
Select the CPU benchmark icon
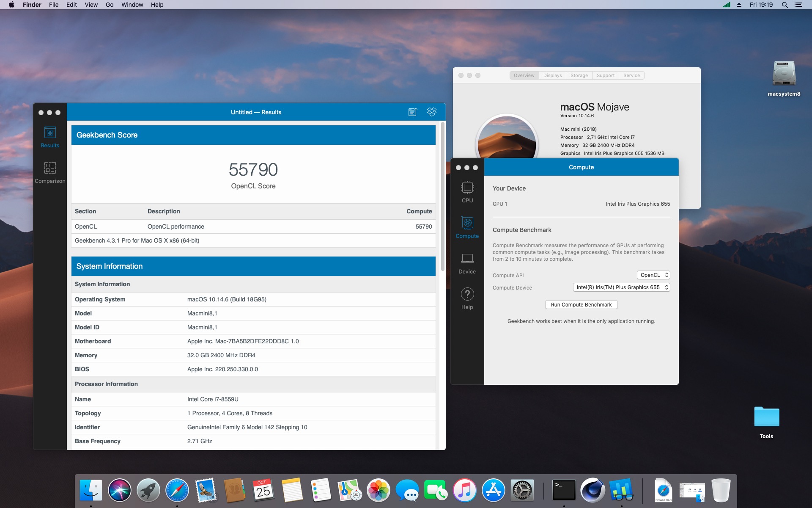point(467,192)
